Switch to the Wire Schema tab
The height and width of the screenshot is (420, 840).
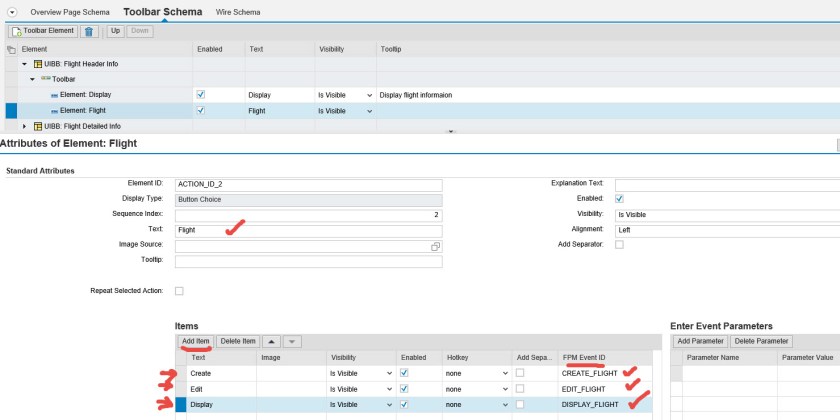237,12
